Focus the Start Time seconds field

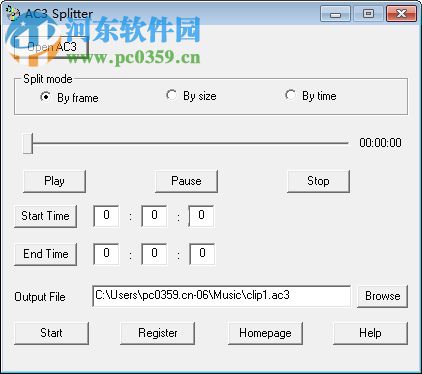(201, 216)
